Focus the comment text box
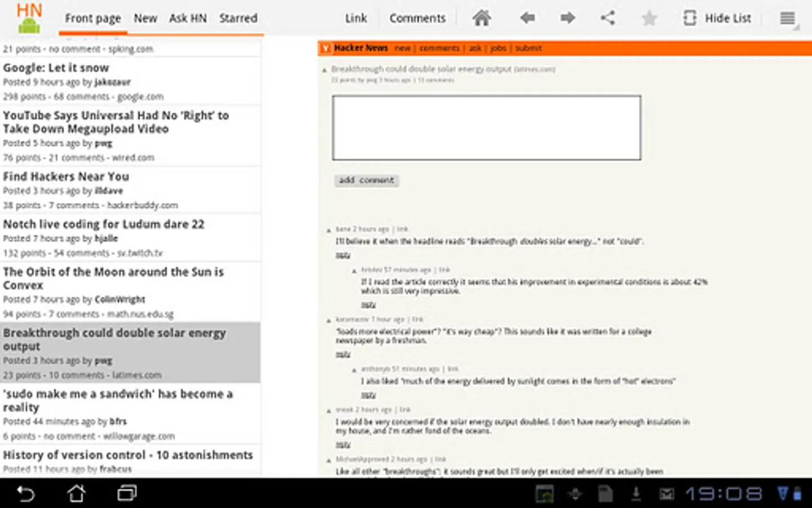Screen dimensions: 812x508 [486, 128]
